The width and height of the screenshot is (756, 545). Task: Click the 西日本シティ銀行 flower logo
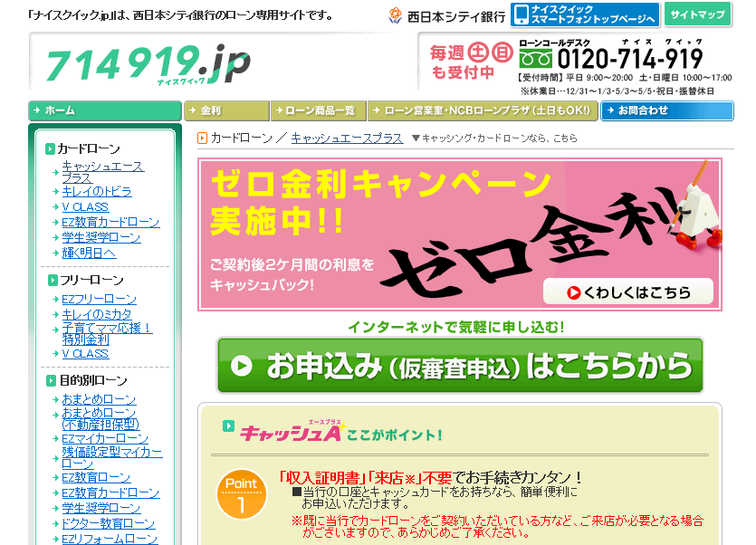tap(395, 15)
